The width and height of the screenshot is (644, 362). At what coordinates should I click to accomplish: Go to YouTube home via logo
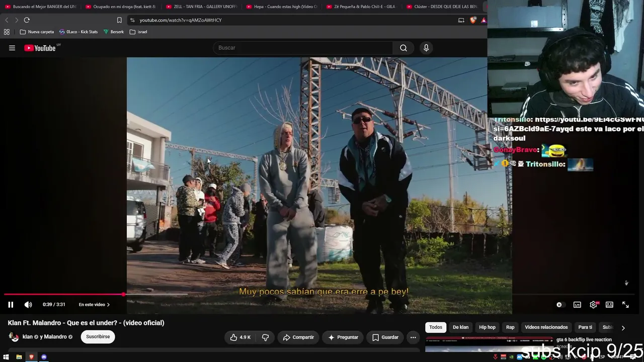point(40,48)
